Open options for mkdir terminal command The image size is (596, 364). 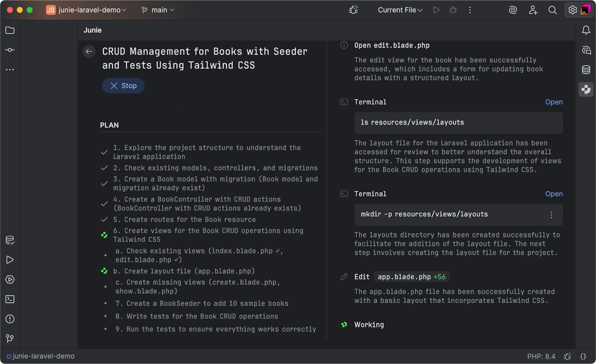pos(551,215)
